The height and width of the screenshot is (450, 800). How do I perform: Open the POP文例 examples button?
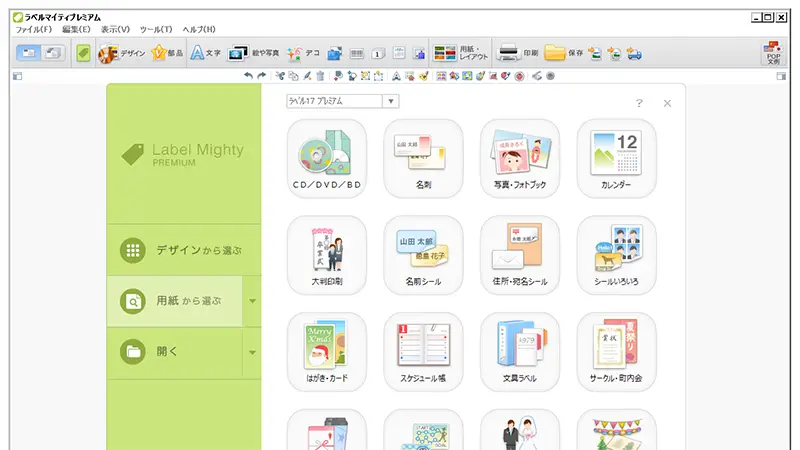(x=773, y=53)
